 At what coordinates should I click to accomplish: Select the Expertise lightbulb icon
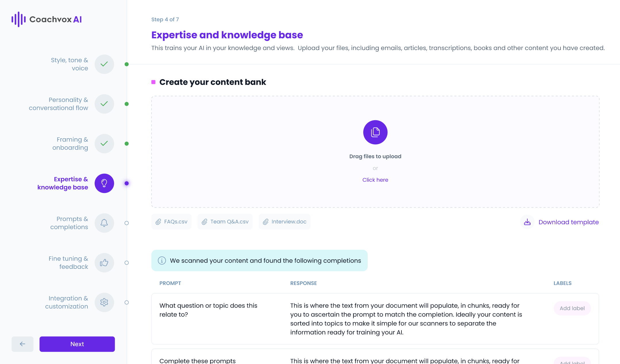pyautogui.click(x=104, y=183)
